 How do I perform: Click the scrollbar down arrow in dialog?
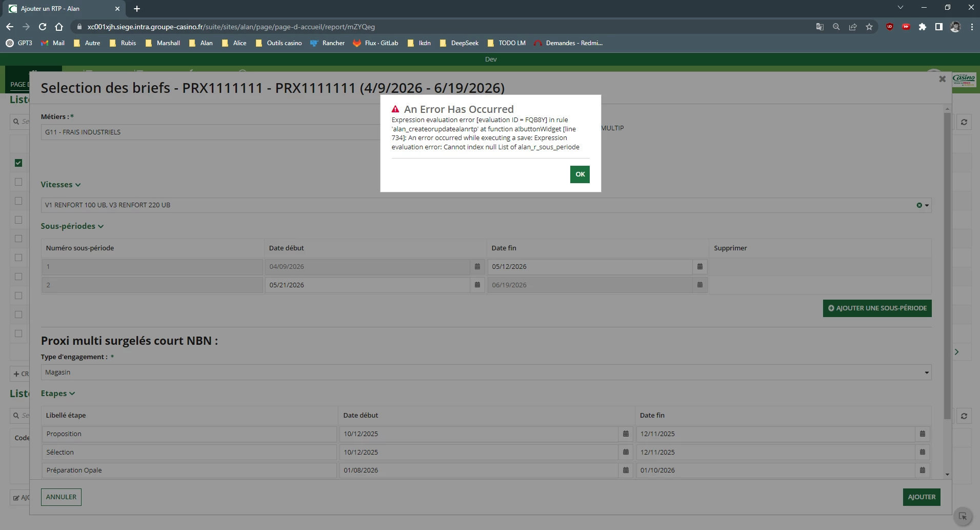tap(947, 475)
